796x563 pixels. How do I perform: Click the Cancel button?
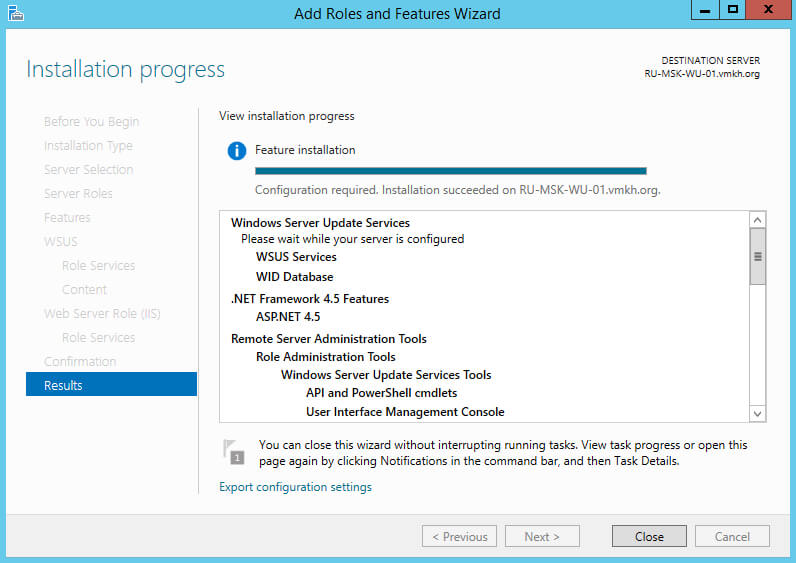pyautogui.click(x=732, y=537)
